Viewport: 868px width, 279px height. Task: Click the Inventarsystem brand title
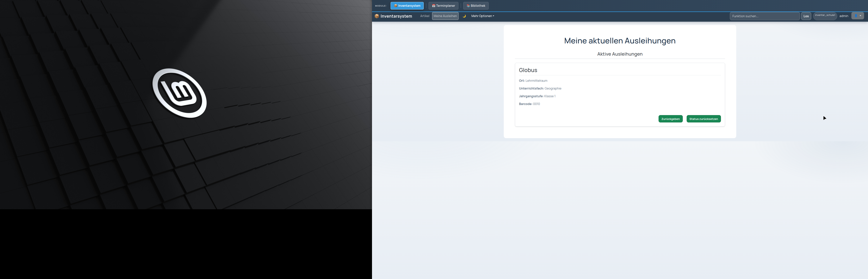pyautogui.click(x=396, y=16)
